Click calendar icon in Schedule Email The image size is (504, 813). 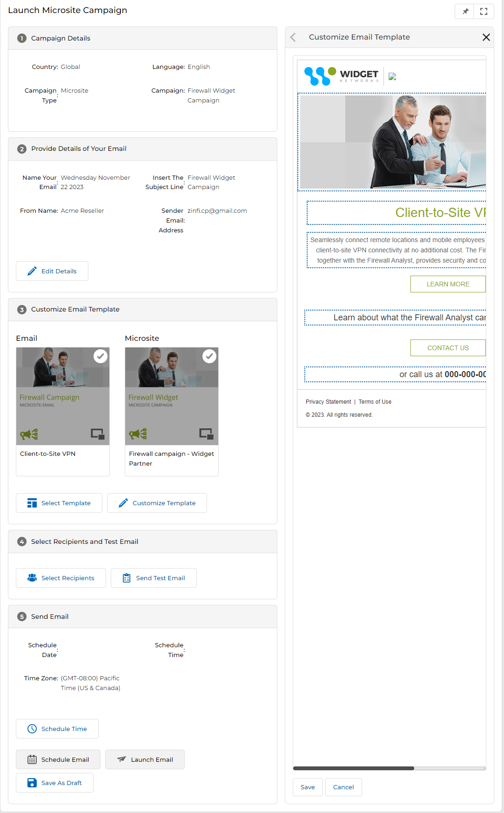point(32,759)
